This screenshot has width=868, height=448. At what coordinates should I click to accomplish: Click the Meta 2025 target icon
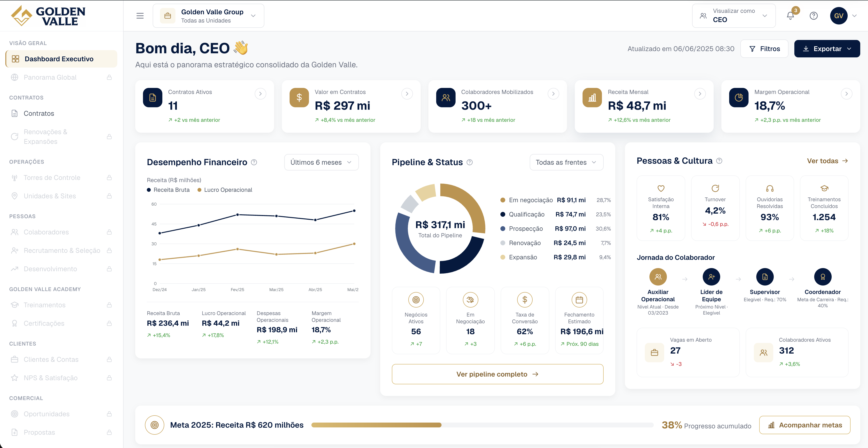pos(154,425)
